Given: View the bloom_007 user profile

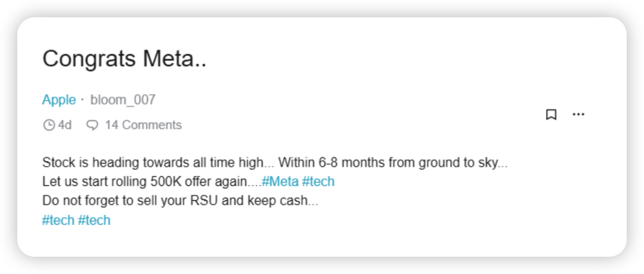Looking at the screenshot, I should click(x=123, y=99).
